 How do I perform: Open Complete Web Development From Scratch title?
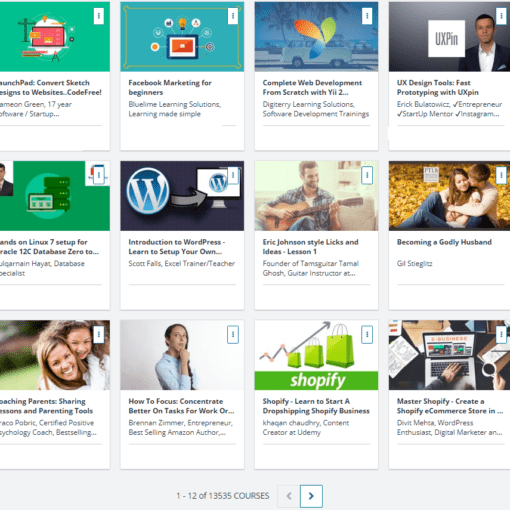click(x=312, y=87)
